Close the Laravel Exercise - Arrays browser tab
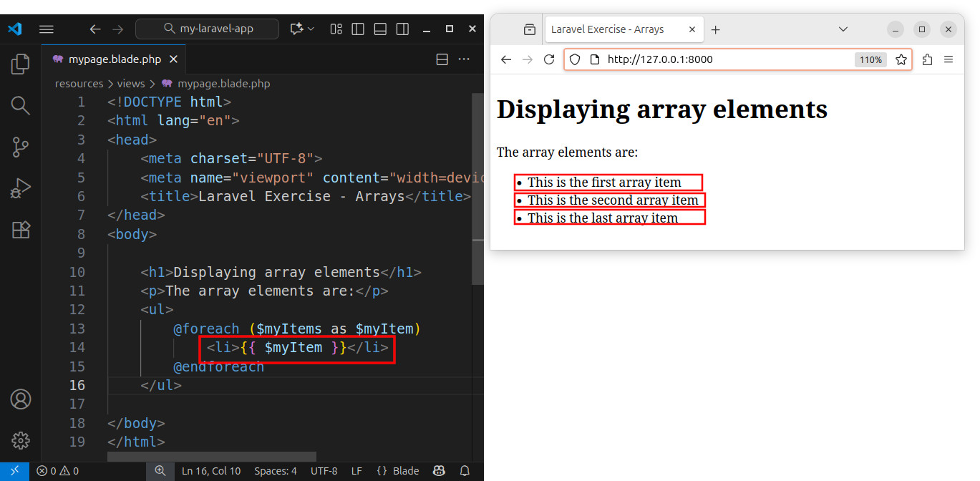Image resolution: width=980 pixels, height=481 pixels. tap(691, 29)
